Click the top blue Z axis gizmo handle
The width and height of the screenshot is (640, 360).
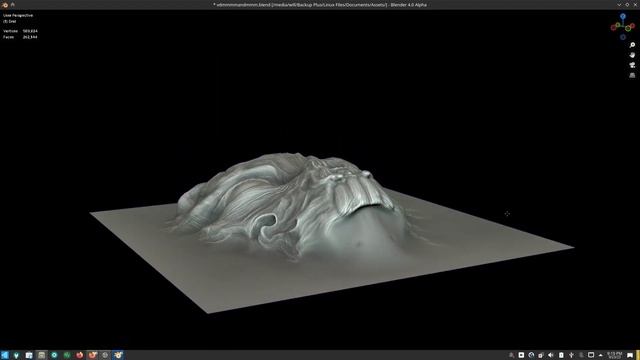coord(623,16)
